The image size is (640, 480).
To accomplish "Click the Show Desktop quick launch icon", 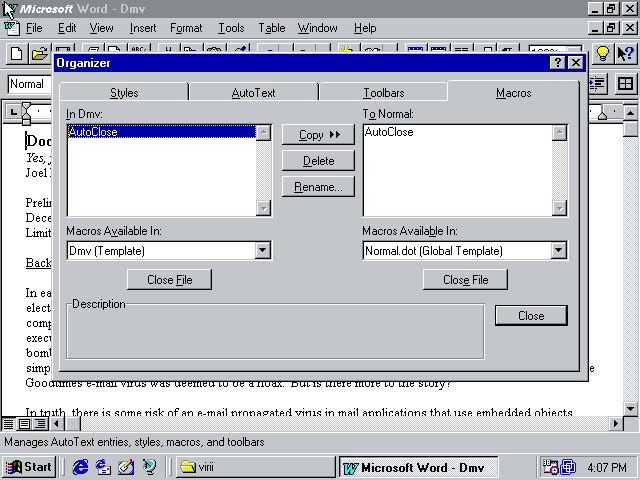I will point(126,467).
